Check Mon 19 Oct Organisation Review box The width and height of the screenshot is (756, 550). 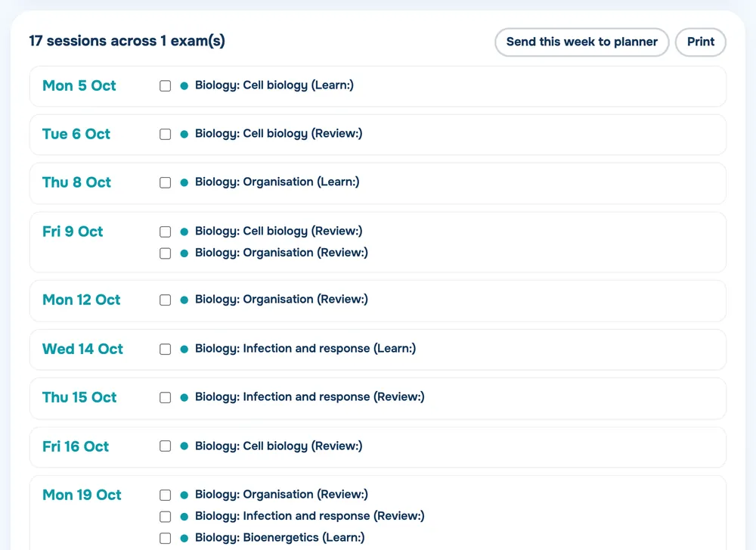166,495
